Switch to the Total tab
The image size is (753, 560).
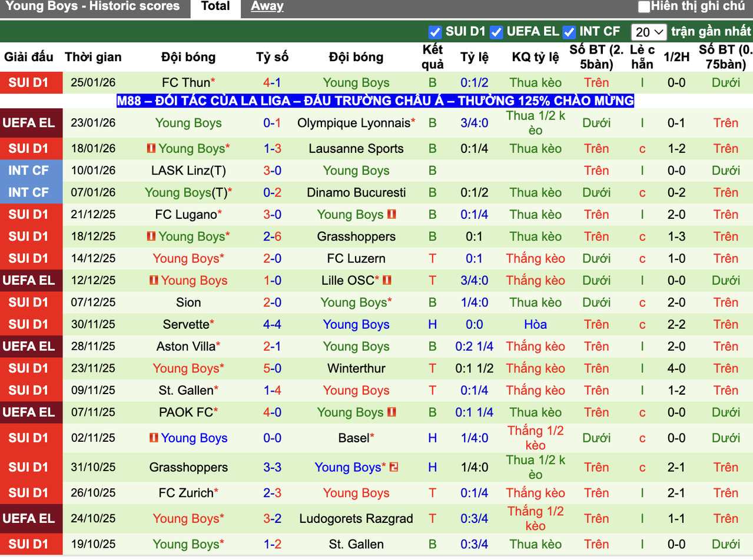click(215, 7)
